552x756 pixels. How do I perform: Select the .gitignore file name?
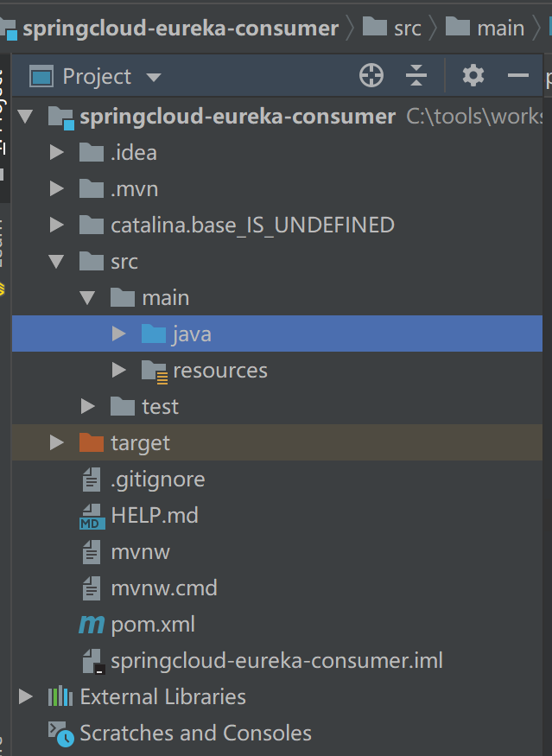pyautogui.click(x=157, y=480)
